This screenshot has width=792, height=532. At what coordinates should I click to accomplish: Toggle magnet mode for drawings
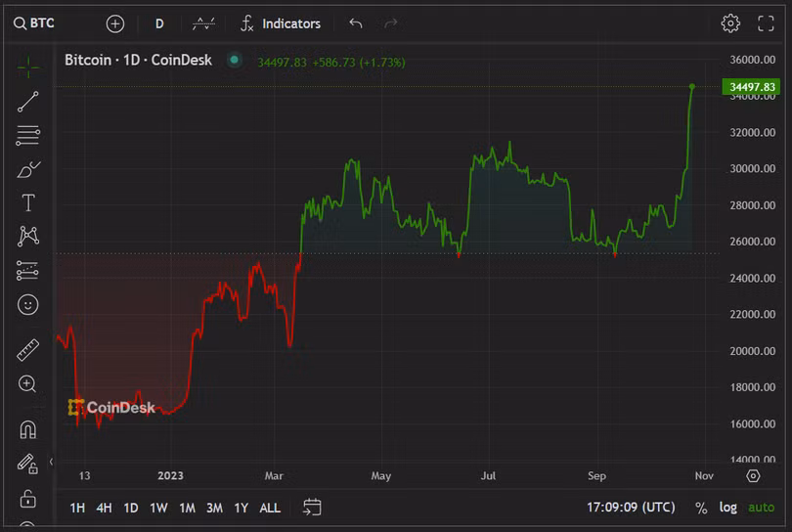click(27, 429)
